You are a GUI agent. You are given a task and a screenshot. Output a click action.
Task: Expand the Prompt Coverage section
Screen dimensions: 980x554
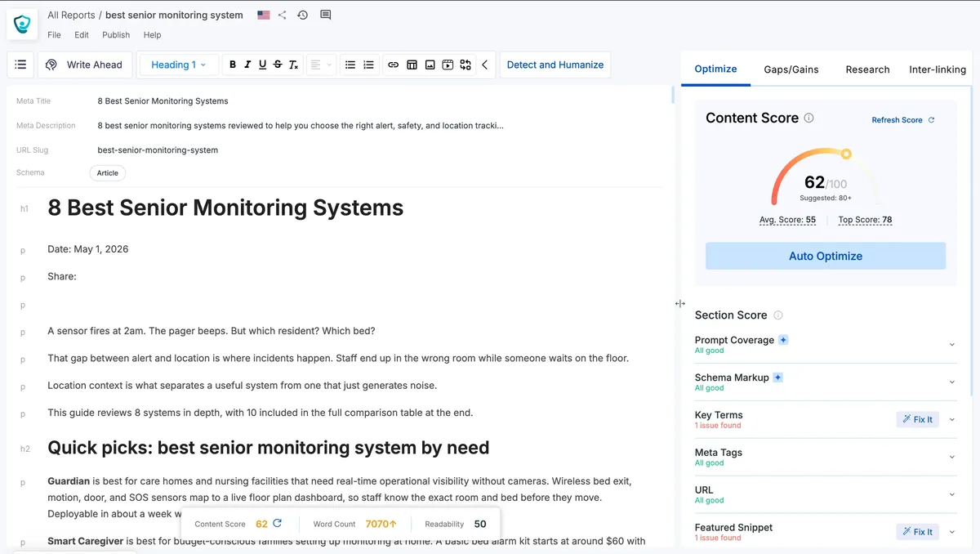point(951,345)
